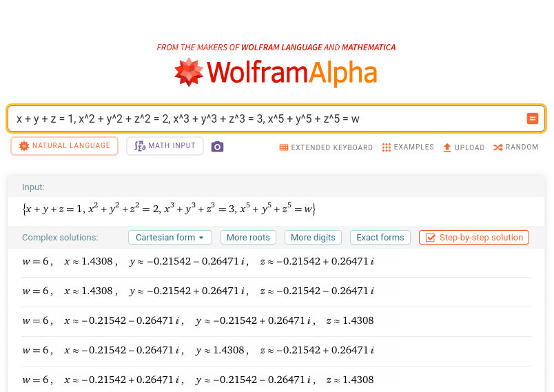Click the More digits button
The height and width of the screenshot is (392, 554).
click(x=313, y=237)
